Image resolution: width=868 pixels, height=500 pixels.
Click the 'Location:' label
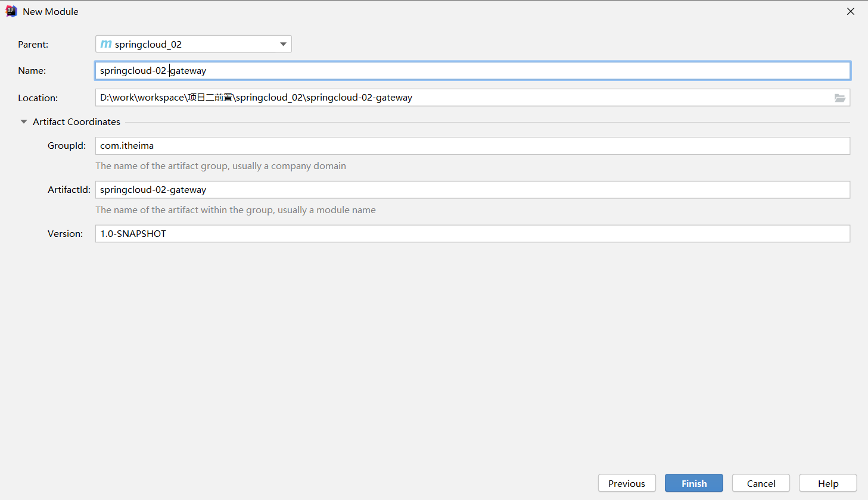38,98
